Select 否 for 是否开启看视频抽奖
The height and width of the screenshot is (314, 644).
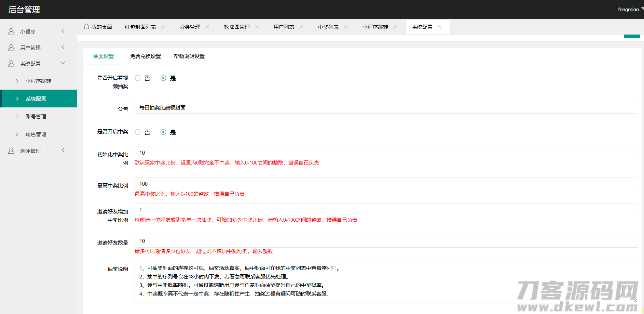[138, 78]
